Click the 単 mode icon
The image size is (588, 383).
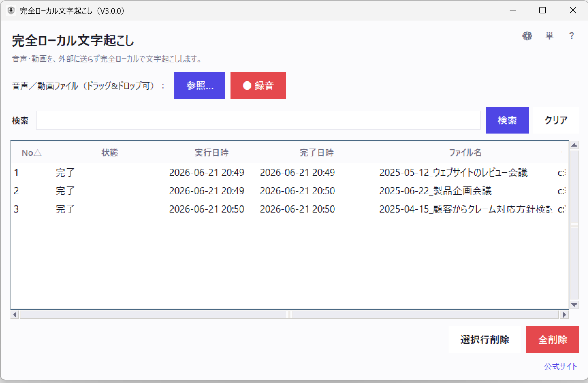point(549,36)
